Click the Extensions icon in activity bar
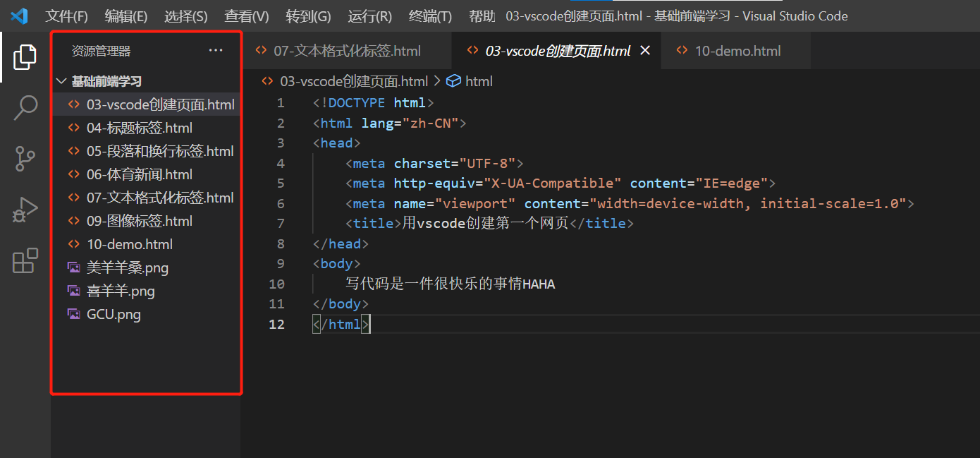This screenshot has height=458, width=980. [x=25, y=260]
